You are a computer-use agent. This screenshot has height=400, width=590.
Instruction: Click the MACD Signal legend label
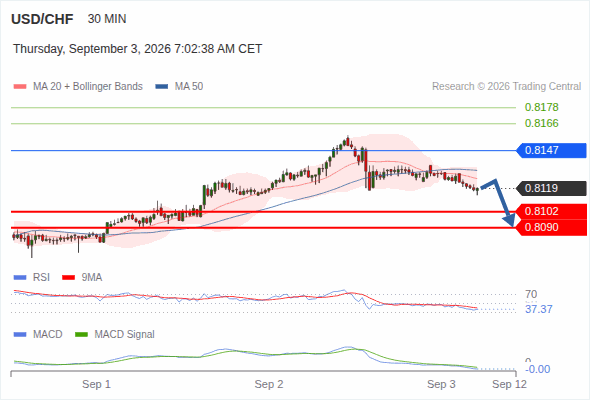coord(125,335)
